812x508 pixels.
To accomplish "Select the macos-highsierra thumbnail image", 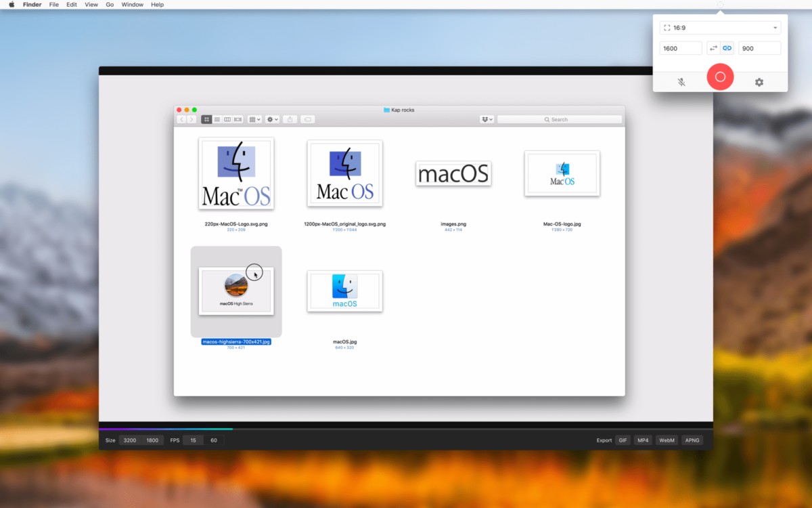I will [x=236, y=291].
